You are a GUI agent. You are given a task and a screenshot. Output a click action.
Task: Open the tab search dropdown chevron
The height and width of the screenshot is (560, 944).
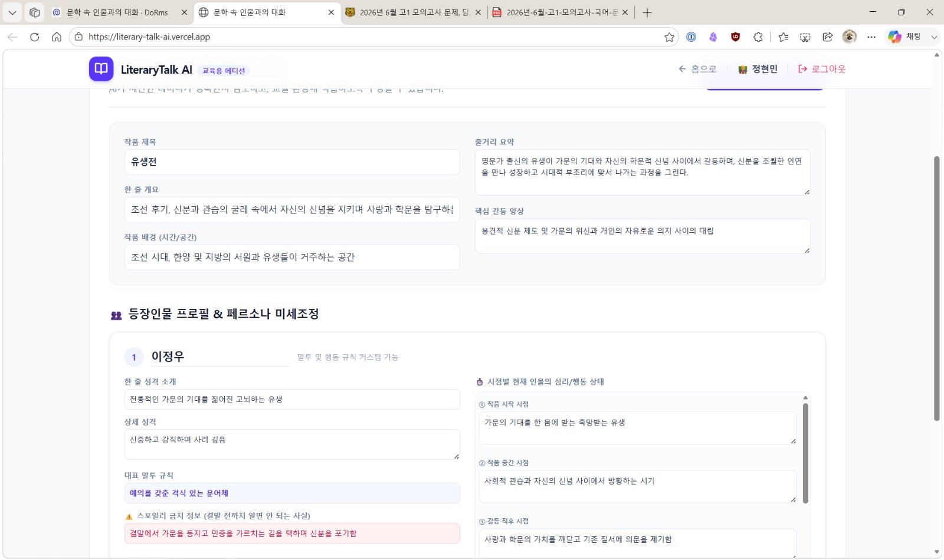pyautogui.click(x=12, y=12)
